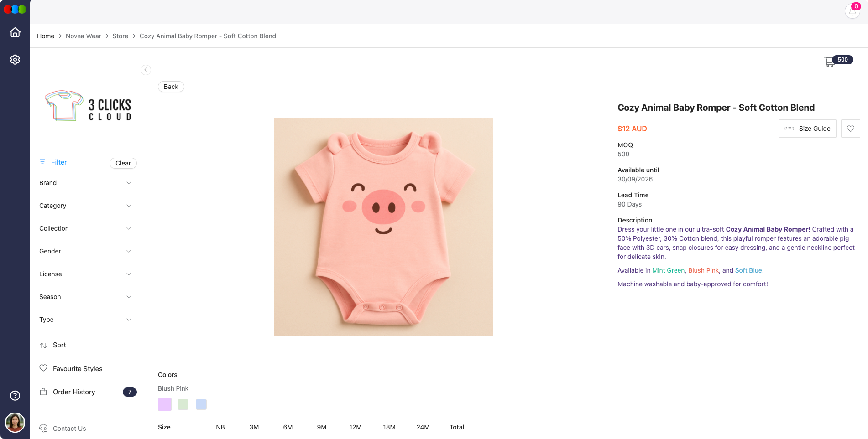Collapse the filter panel with the arrow
This screenshot has width=868, height=439.
[146, 70]
